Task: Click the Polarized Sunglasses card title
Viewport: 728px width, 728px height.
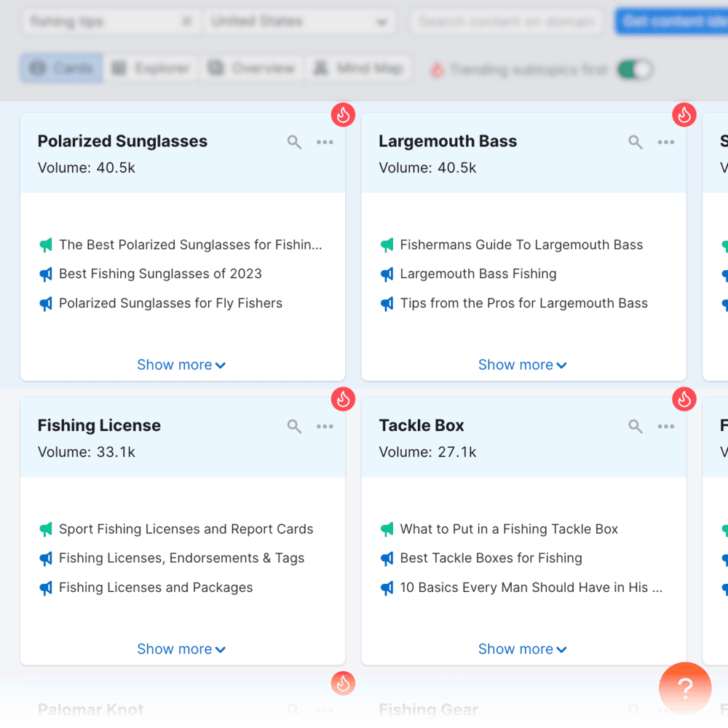Action: [122, 141]
